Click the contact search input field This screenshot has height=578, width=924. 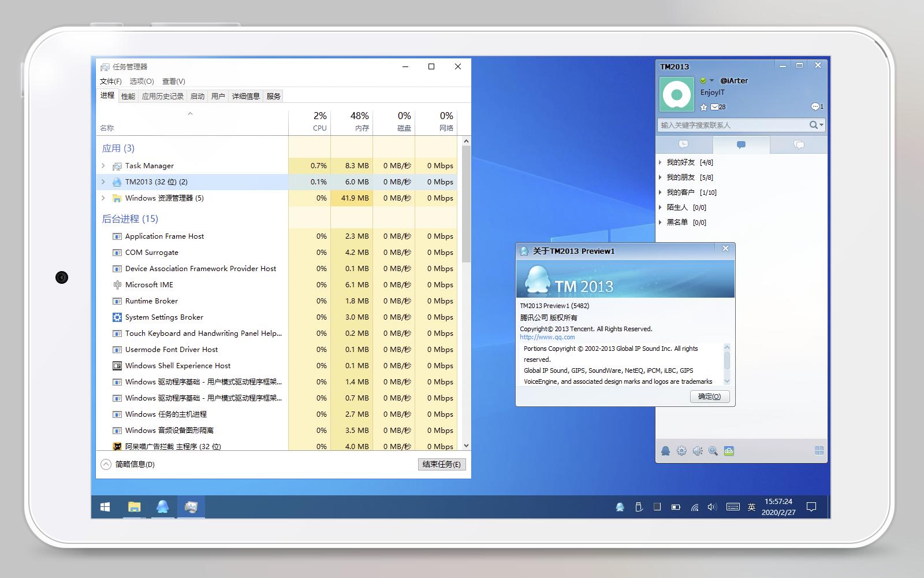(733, 125)
